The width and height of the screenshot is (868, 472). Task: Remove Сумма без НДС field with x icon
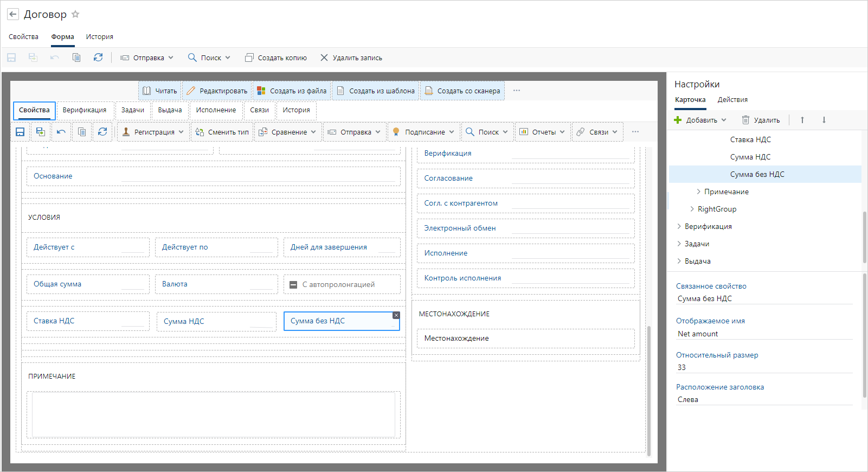(x=396, y=315)
